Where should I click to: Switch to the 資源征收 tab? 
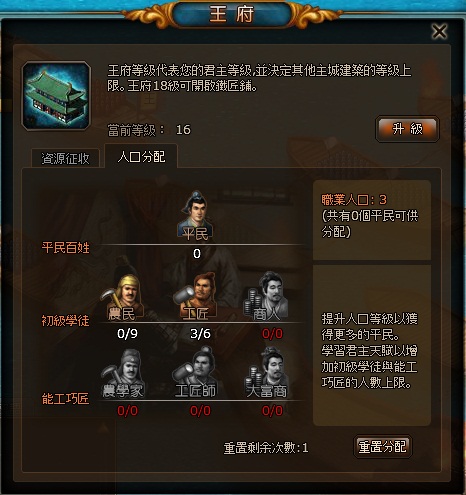tap(65, 158)
